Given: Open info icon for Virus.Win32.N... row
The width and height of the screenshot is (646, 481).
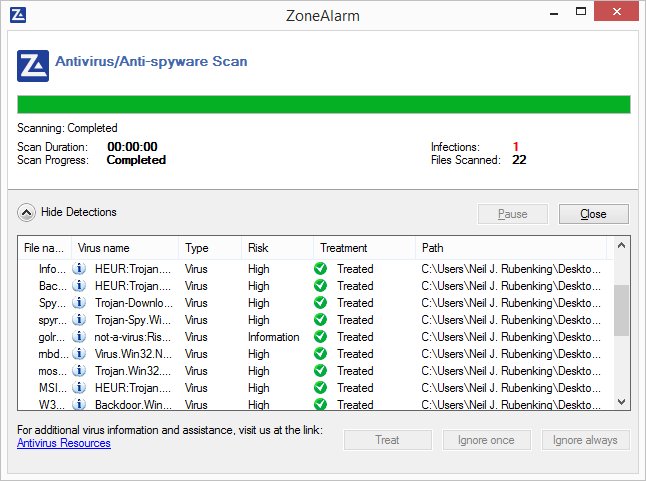Looking at the screenshot, I should coord(79,354).
